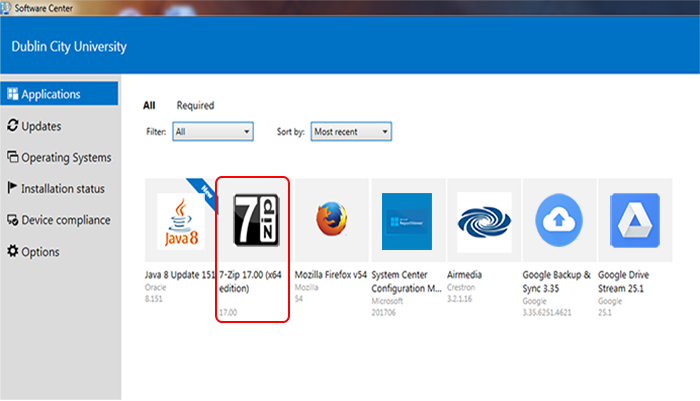The image size is (700, 401).
Task: Open Google Backup & Sync 3.35 icon
Action: click(559, 220)
